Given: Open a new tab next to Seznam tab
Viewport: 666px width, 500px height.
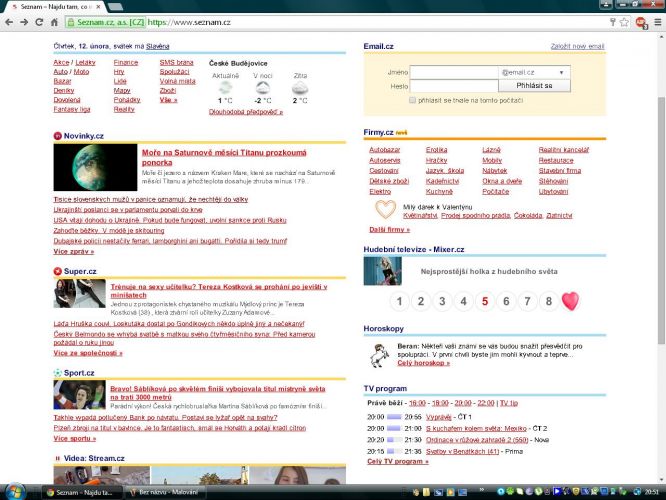Looking at the screenshot, I should (115, 7).
